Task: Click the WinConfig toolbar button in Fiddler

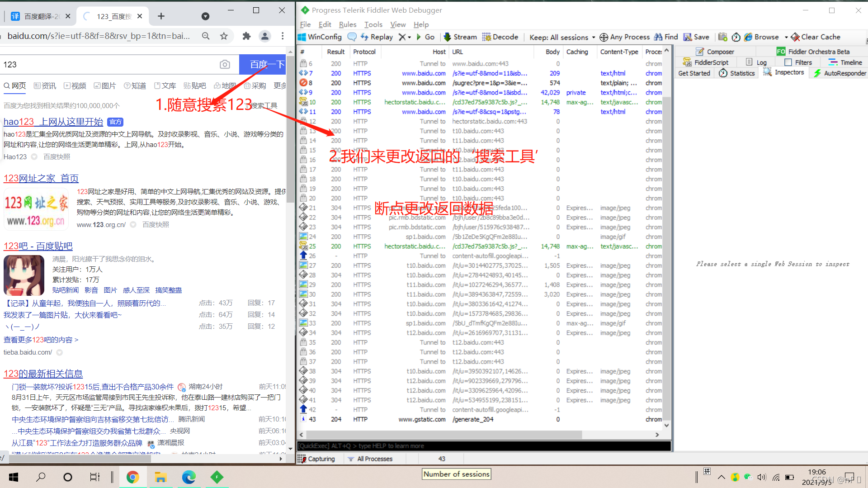Action: [x=320, y=37]
